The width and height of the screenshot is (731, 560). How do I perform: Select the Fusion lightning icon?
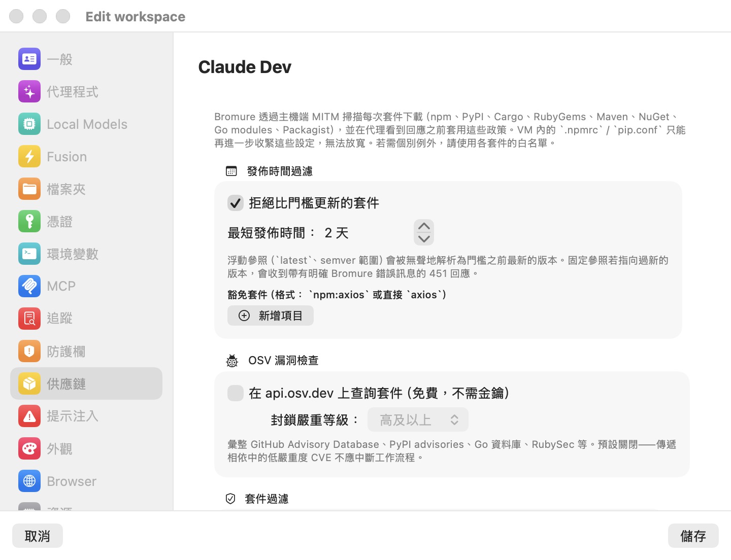(x=29, y=157)
